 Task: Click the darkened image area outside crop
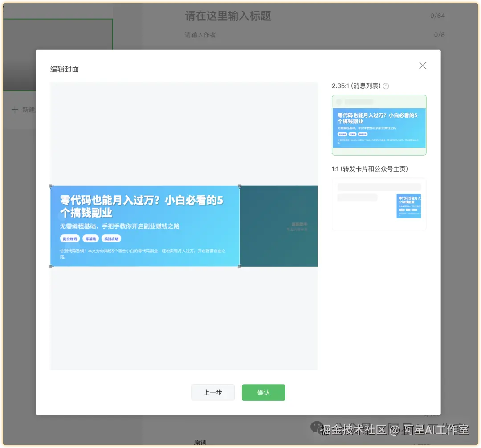click(x=278, y=226)
